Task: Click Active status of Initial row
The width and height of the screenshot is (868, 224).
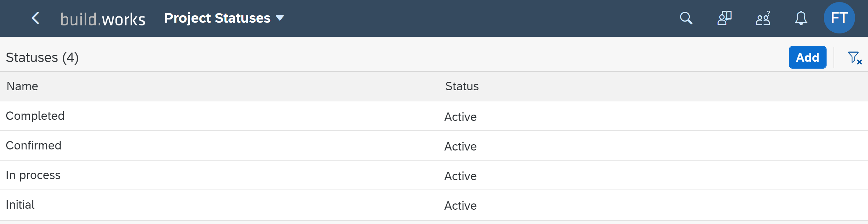Action: pyautogui.click(x=460, y=206)
